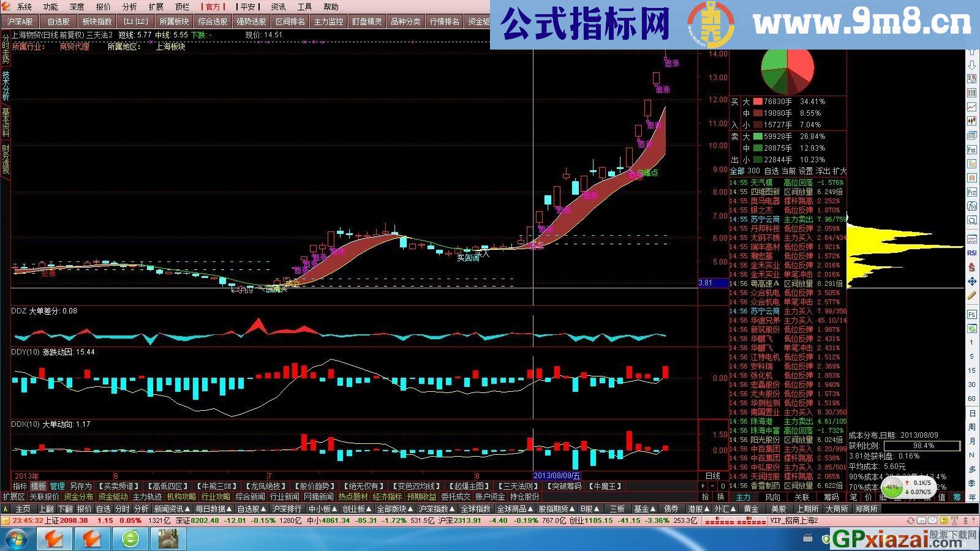980x551 pixels.
Task: Open the multi-window icon in right toolbar
Action: click(972, 135)
